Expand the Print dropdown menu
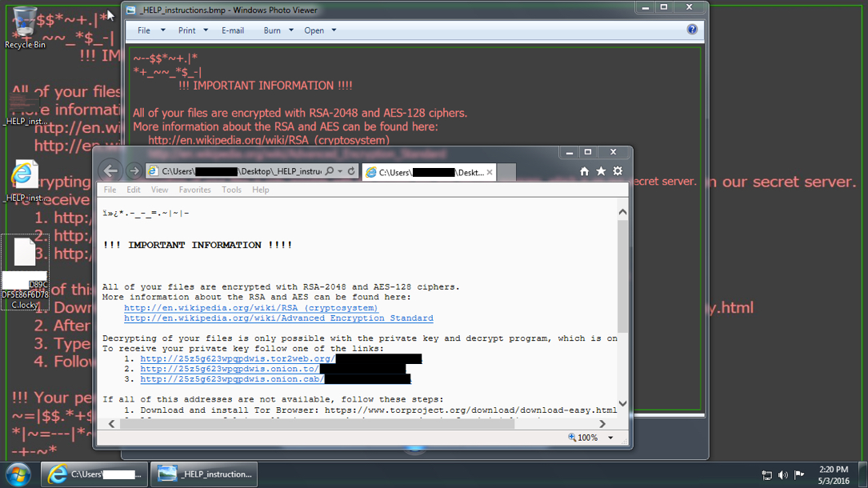 [x=193, y=30]
